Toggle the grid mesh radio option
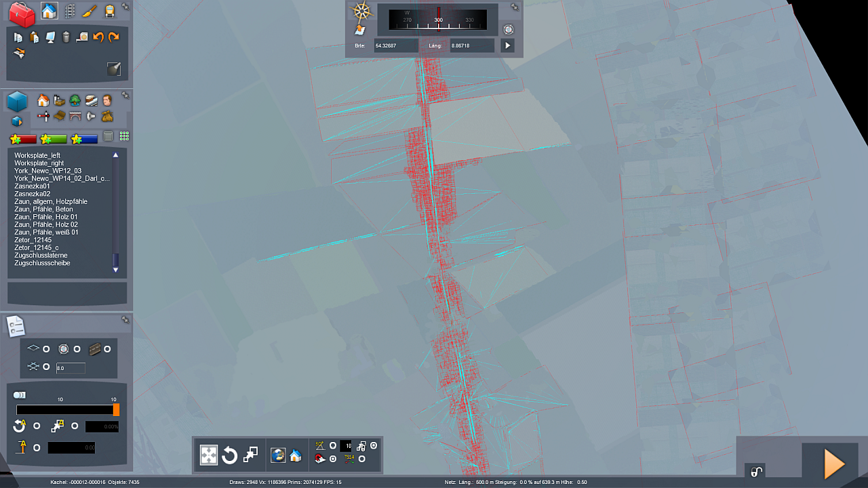The width and height of the screenshot is (868, 488). [x=46, y=367]
